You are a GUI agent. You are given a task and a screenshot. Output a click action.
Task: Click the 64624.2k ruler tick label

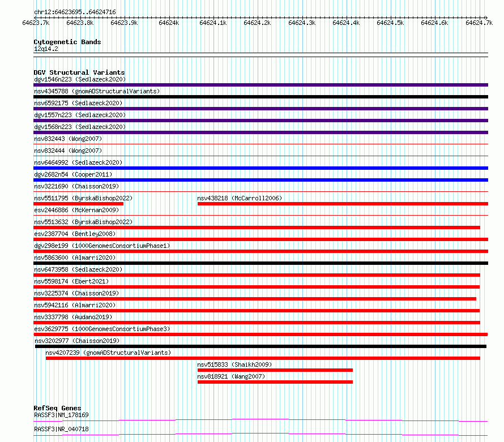257,23
